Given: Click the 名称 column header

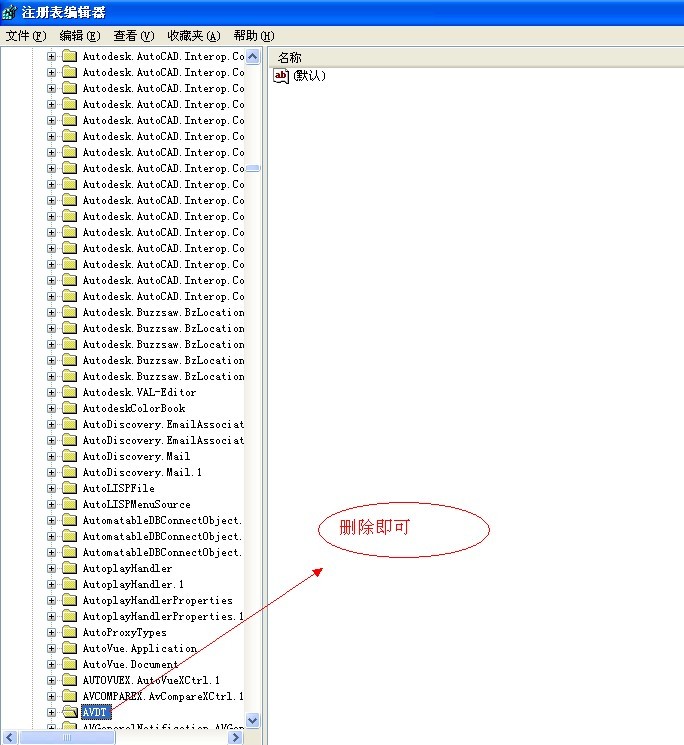Looking at the screenshot, I should click(289, 57).
